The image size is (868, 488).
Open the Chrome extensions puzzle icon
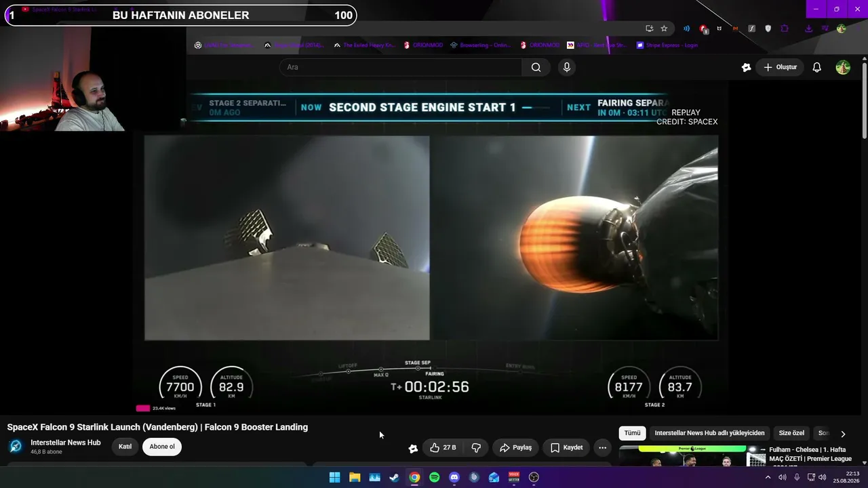[x=785, y=28]
